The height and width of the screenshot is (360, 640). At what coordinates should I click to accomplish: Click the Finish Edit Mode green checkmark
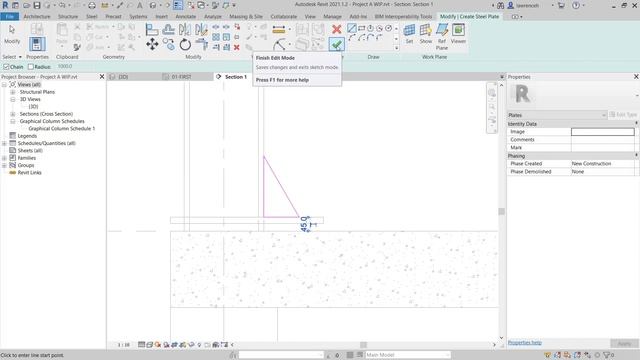click(x=337, y=44)
